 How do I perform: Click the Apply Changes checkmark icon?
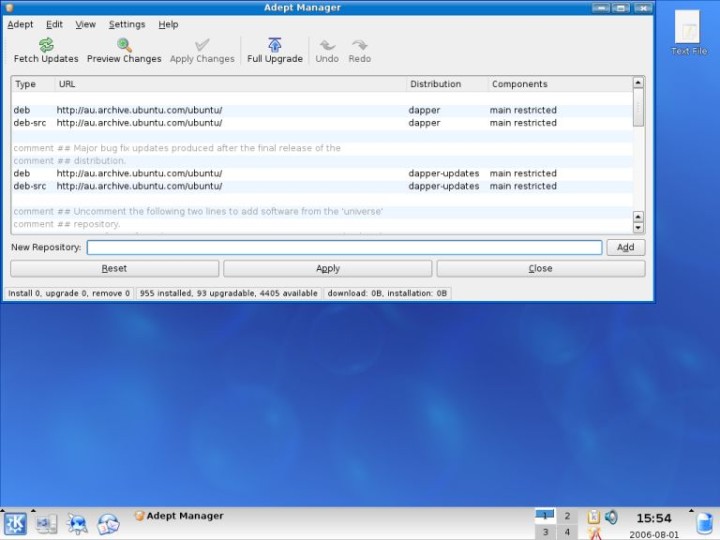pyautogui.click(x=202, y=45)
